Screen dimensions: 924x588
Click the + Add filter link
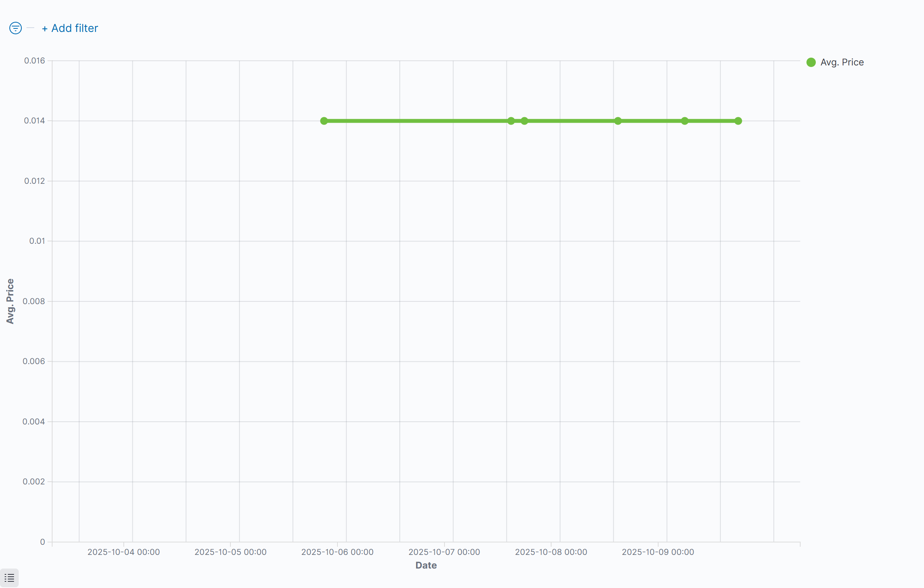(x=70, y=28)
